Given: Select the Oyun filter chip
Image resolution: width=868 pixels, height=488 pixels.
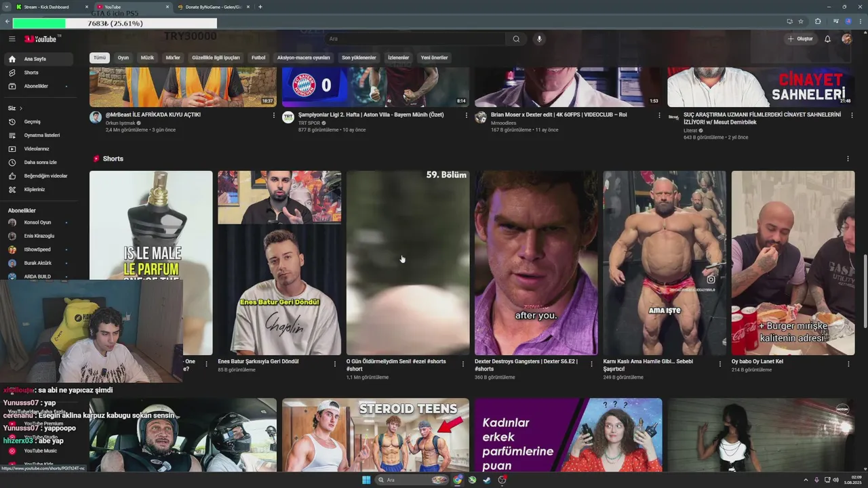Looking at the screenshot, I should tap(123, 58).
